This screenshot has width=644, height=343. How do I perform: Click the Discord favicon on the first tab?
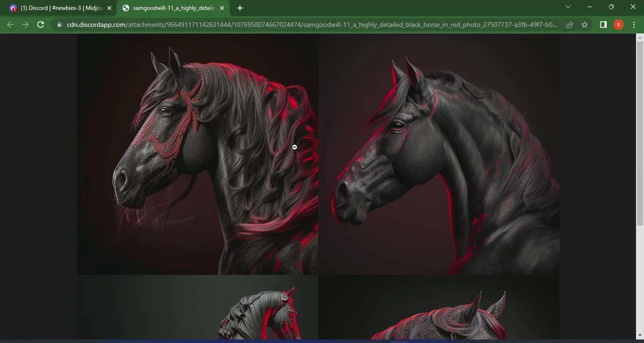pos(13,8)
